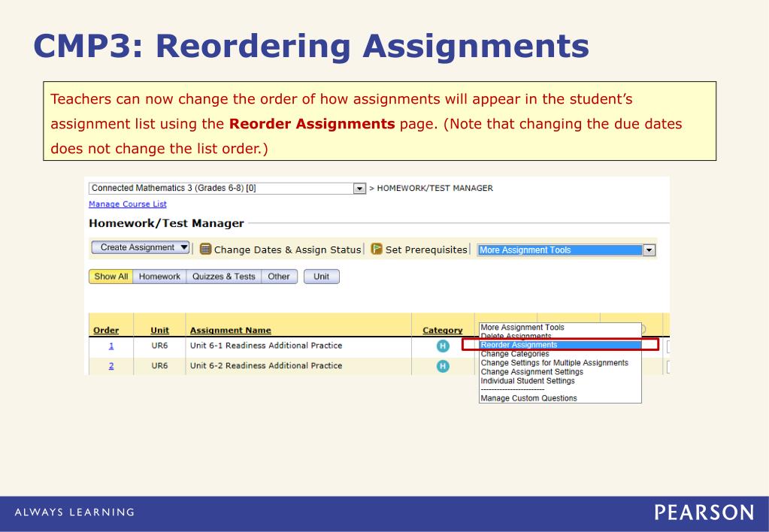
Task: Select Change Categories option
Action: pyautogui.click(x=515, y=354)
